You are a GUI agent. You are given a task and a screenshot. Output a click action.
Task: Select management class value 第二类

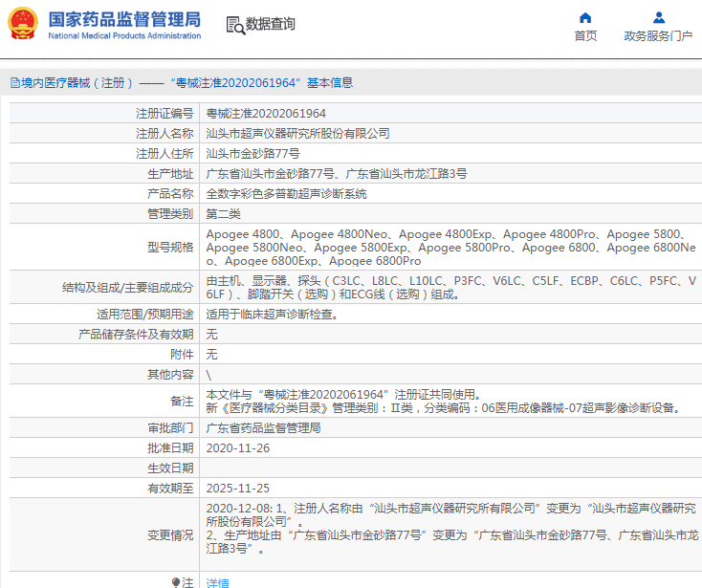tap(224, 214)
